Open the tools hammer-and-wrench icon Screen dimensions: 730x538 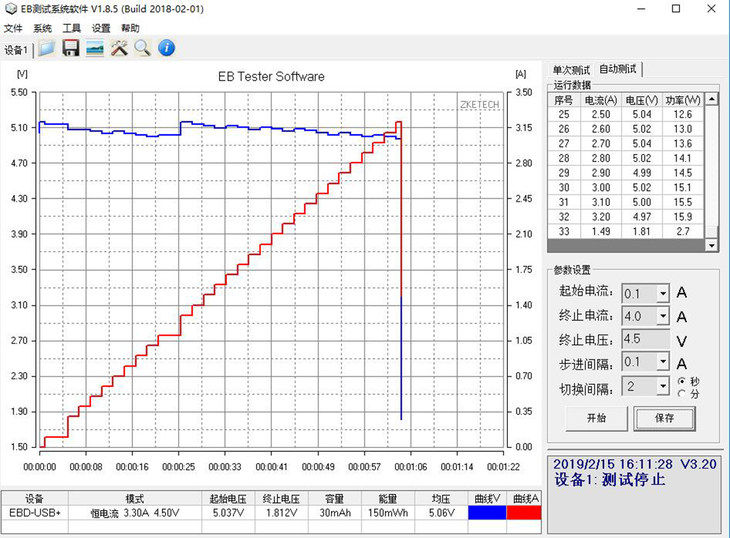point(119,48)
